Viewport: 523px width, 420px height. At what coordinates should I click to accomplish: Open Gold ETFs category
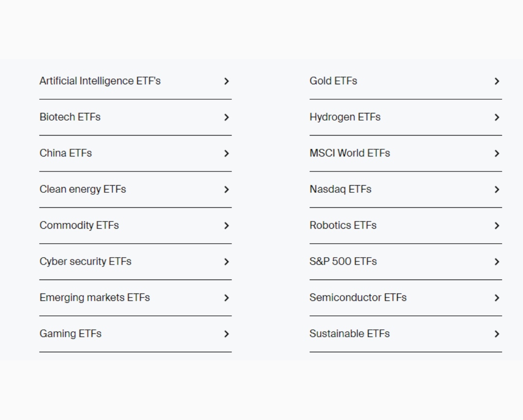(x=406, y=81)
